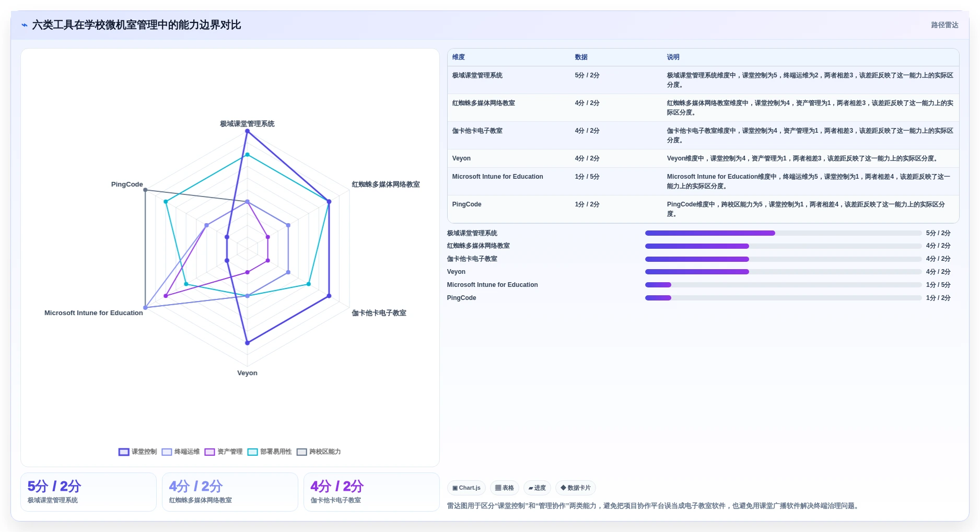
Task: Click the Microsoft Intune for Education progress bar
Action: (783, 285)
